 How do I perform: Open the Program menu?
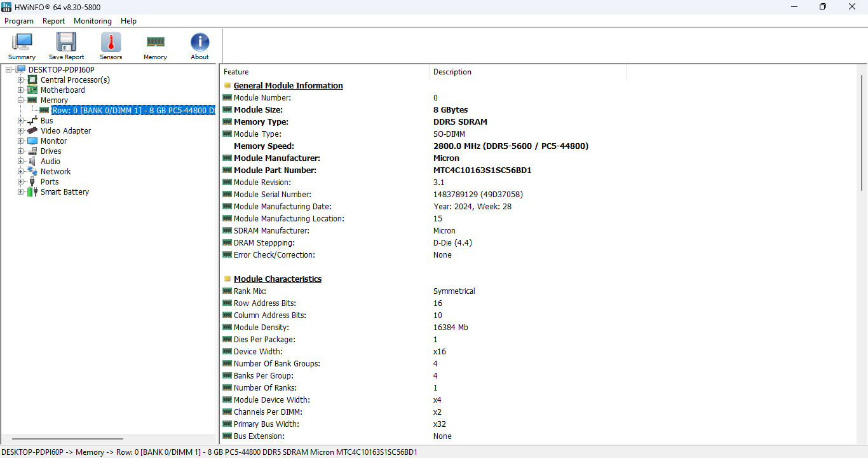[19, 21]
